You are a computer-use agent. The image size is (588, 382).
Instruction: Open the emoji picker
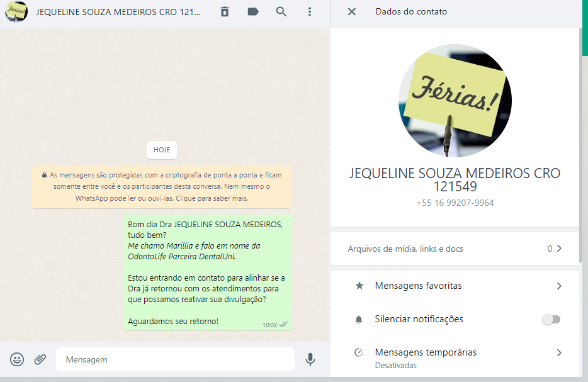pos(17,359)
